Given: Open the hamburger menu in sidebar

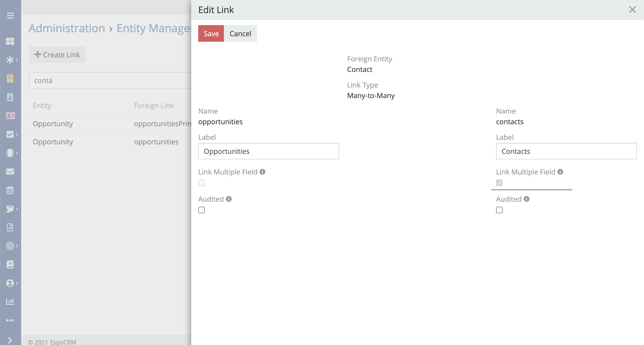Looking at the screenshot, I should [x=10, y=16].
